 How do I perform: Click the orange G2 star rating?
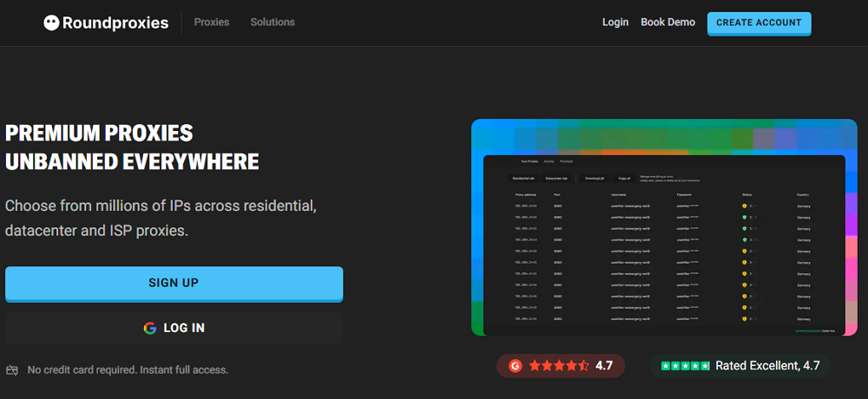(558, 366)
